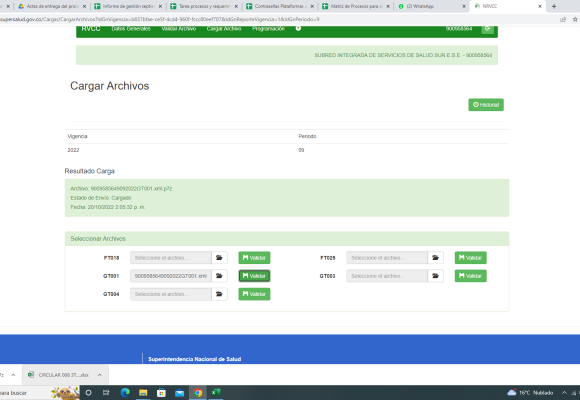Expand options for CIRCULAR 000 download
580x400 pixels.
point(100,375)
